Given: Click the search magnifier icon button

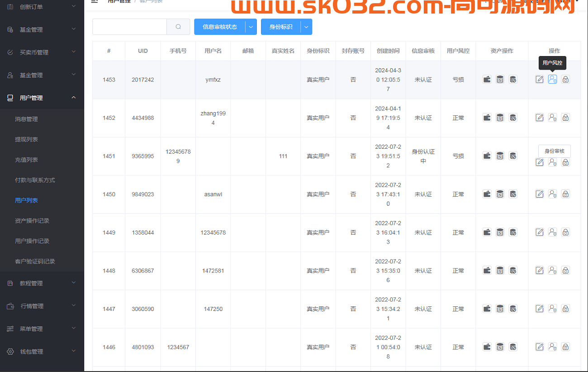Looking at the screenshot, I should [178, 27].
